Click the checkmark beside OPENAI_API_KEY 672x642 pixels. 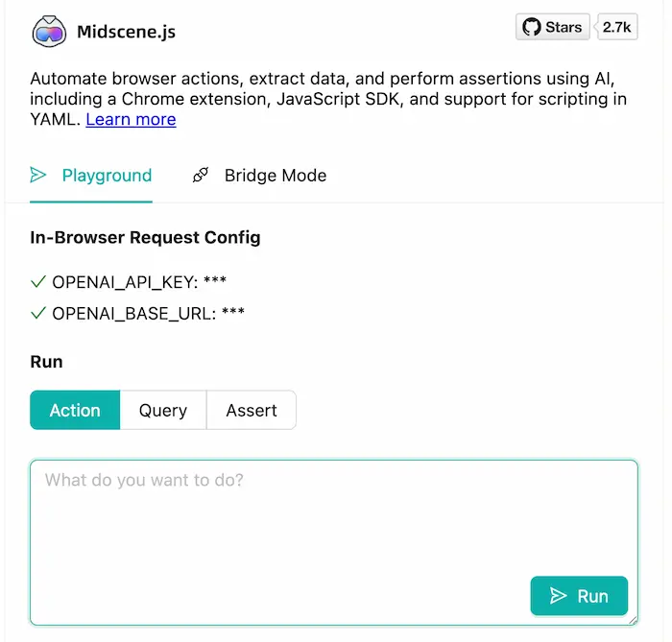pos(38,282)
